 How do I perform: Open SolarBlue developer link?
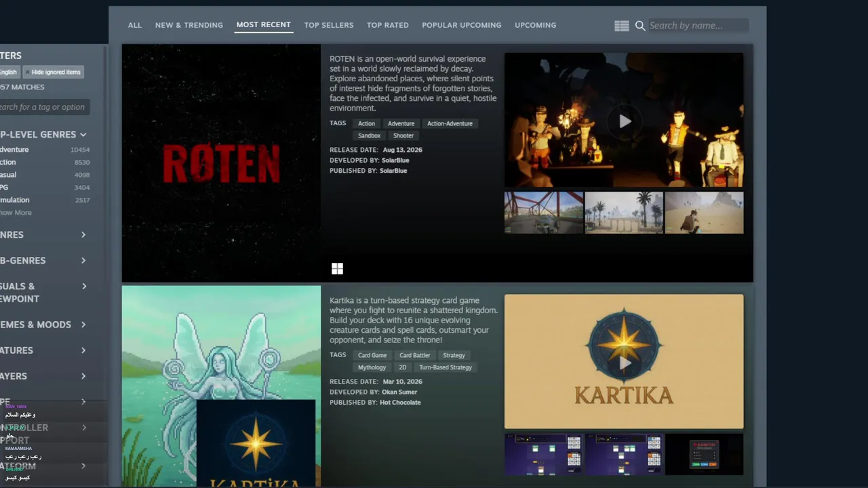(395, 161)
